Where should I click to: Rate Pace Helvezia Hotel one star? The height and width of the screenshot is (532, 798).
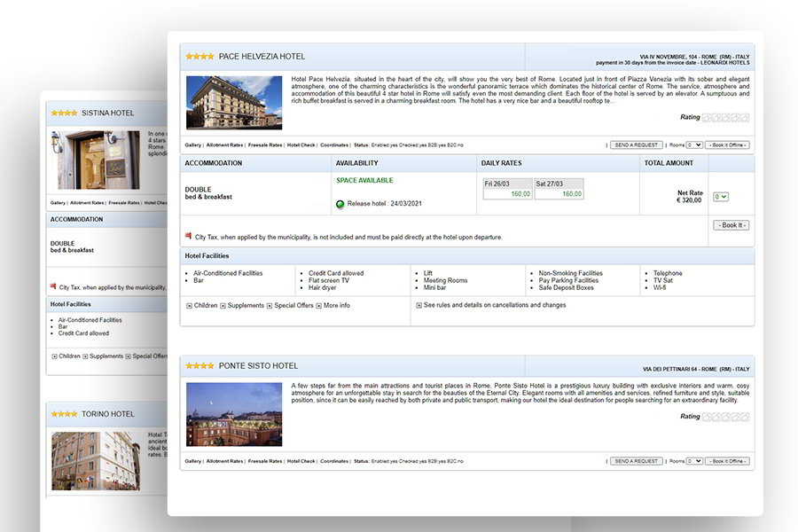pos(707,118)
